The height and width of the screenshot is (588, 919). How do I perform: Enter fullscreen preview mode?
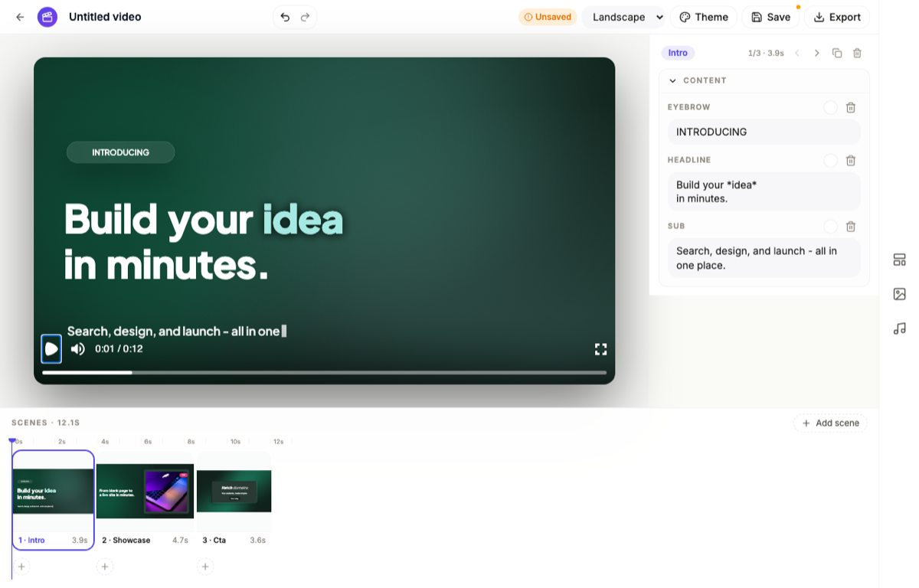coord(601,349)
